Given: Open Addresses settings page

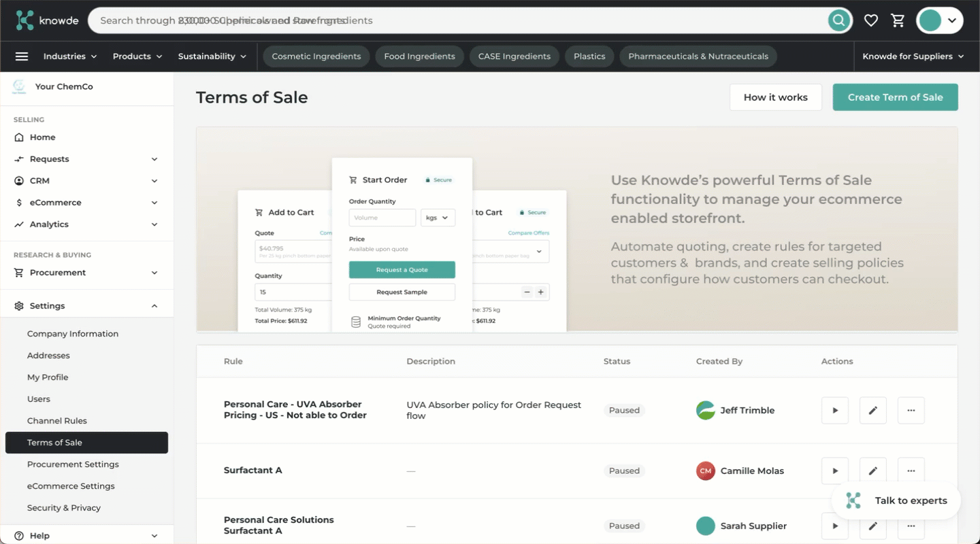Looking at the screenshot, I should [48, 356].
